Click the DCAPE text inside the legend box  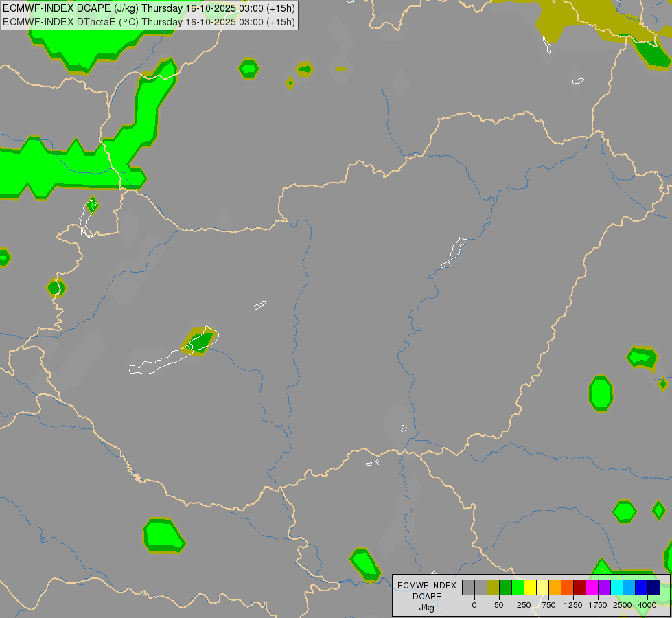pyautogui.click(x=427, y=597)
